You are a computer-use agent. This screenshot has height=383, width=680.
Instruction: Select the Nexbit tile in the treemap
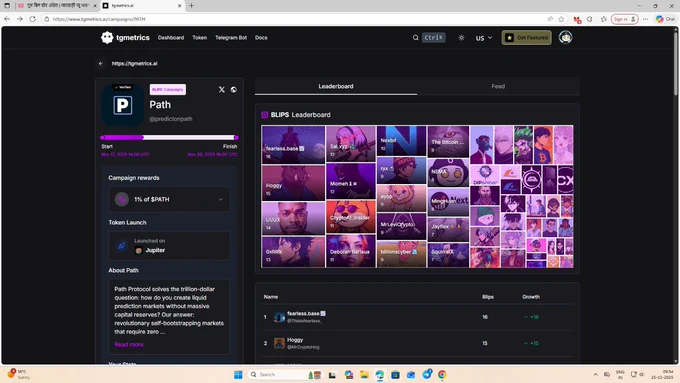click(x=401, y=141)
